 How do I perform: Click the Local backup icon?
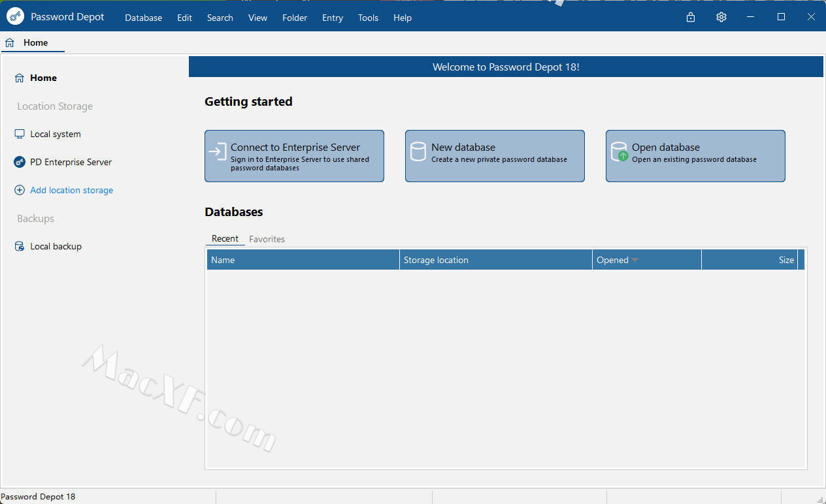point(20,246)
